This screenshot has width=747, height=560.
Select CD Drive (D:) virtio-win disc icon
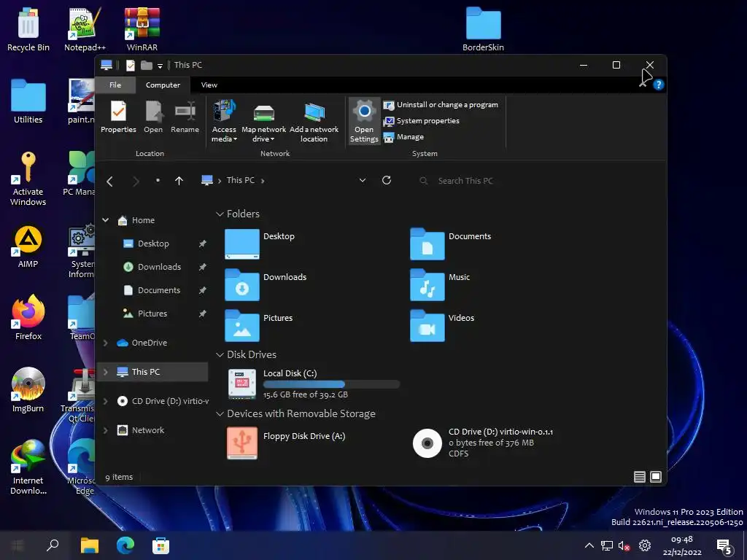tap(427, 443)
